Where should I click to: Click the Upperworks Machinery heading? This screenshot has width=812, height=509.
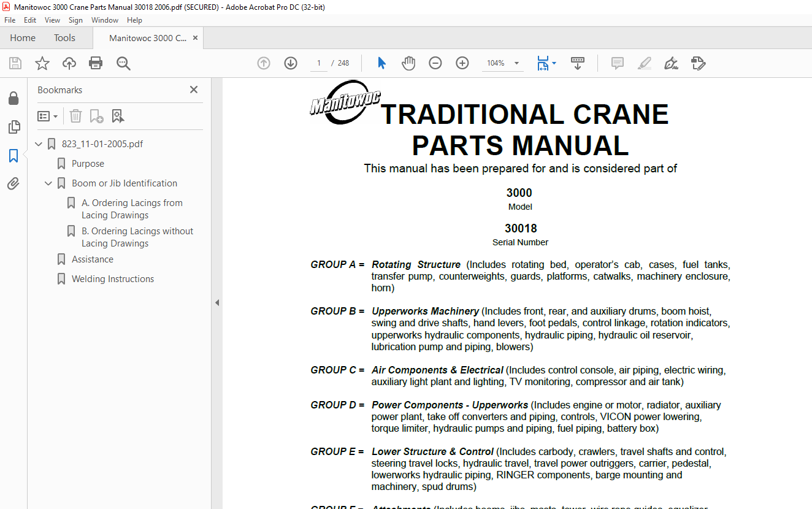coord(425,312)
